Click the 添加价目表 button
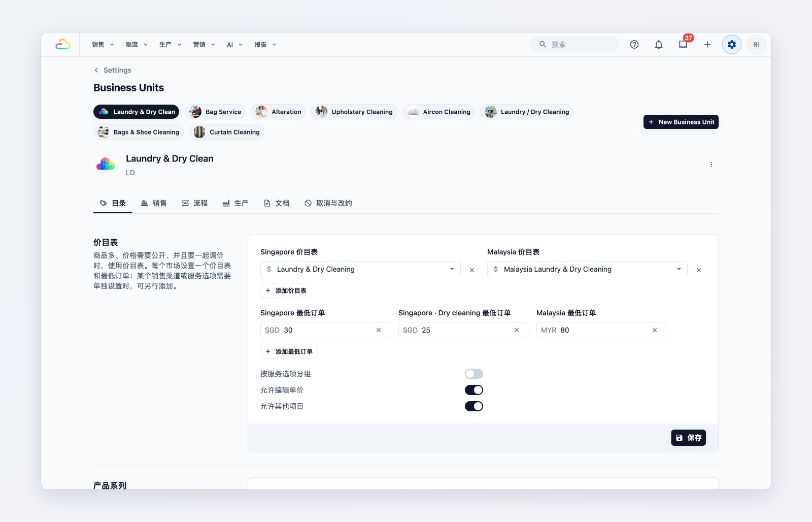This screenshot has width=812, height=522. tap(286, 290)
